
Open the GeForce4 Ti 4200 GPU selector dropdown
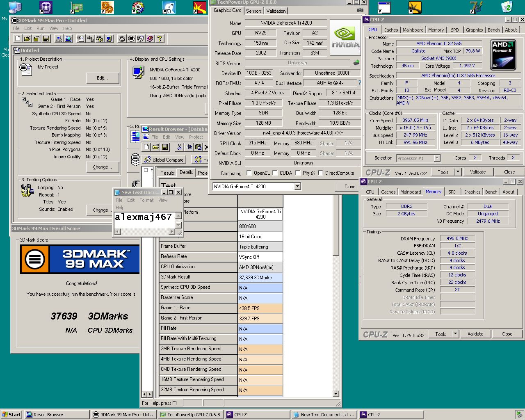click(x=298, y=187)
